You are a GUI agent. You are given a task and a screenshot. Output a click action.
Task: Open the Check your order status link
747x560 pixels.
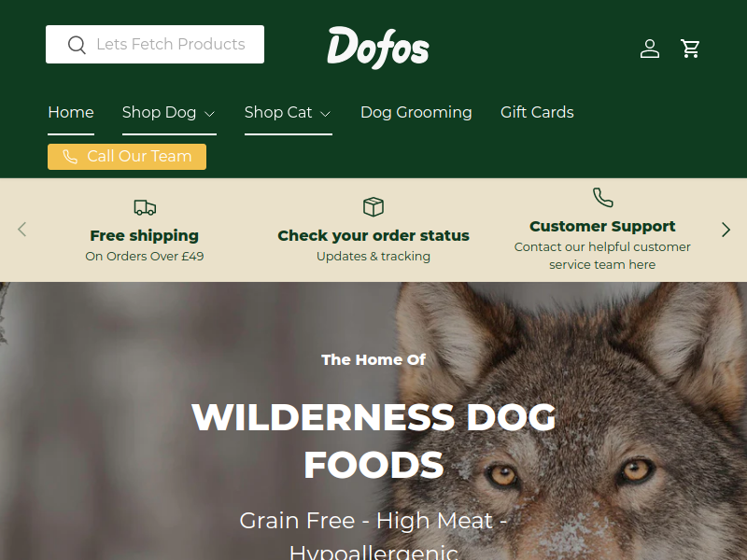tap(373, 235)
